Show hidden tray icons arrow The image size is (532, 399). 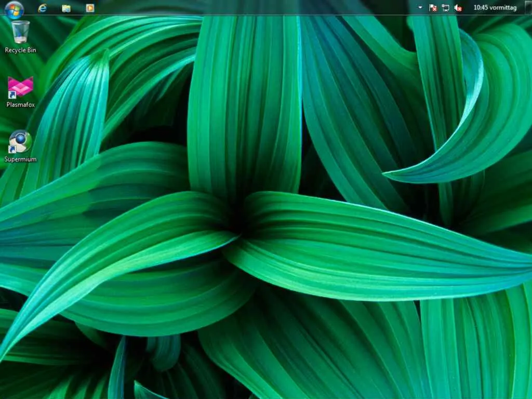tap(420, 7)
